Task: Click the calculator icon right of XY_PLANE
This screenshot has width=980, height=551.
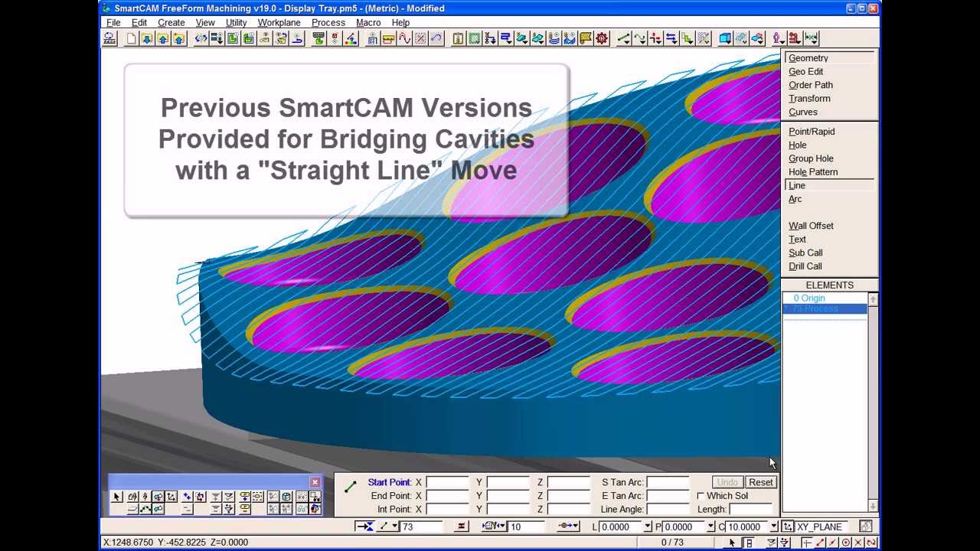Action: (865, 527)
